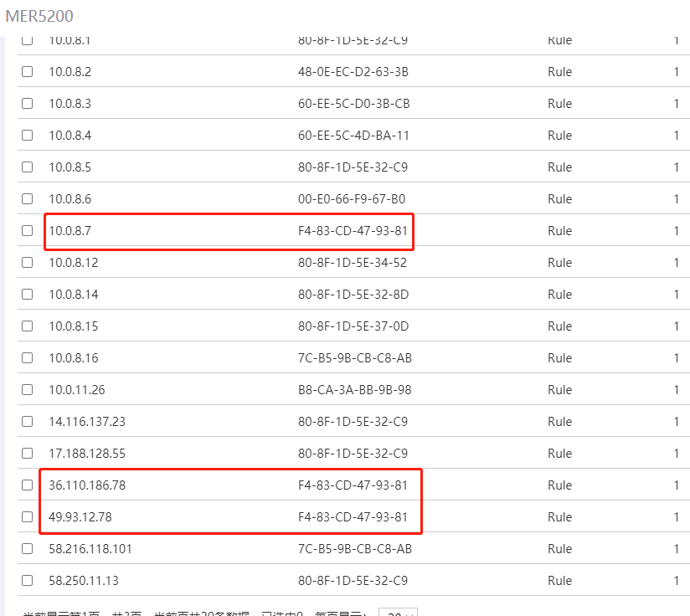Tick the checkbox next to 36.110.186.78
Screen dimensions: 690x616
pyautogui.click(x=28, y=485)
